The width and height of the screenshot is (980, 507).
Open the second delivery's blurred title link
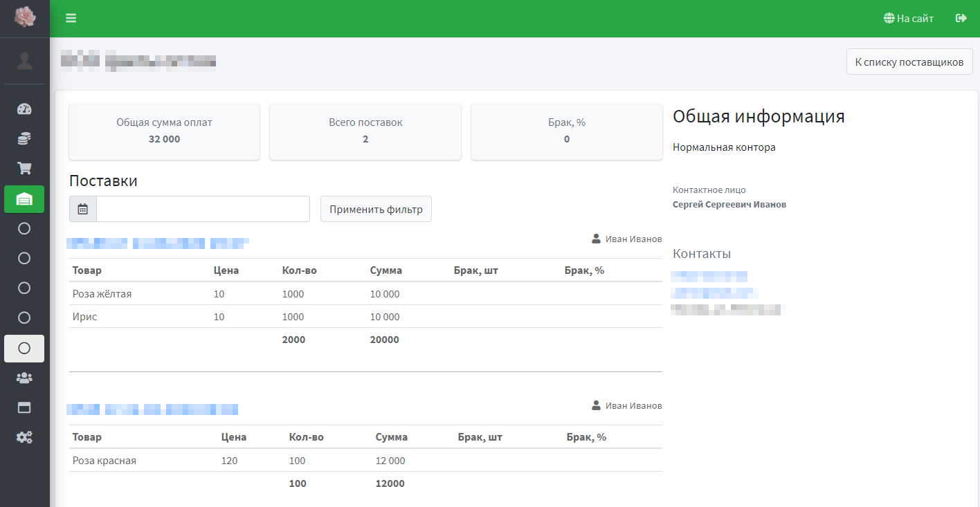[x=152, y=409]
